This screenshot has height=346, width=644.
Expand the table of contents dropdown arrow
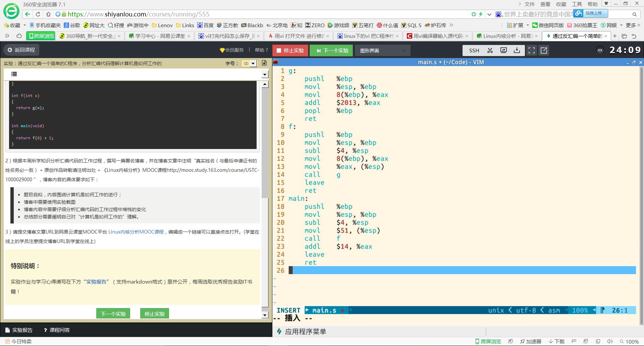coord(265,75)
